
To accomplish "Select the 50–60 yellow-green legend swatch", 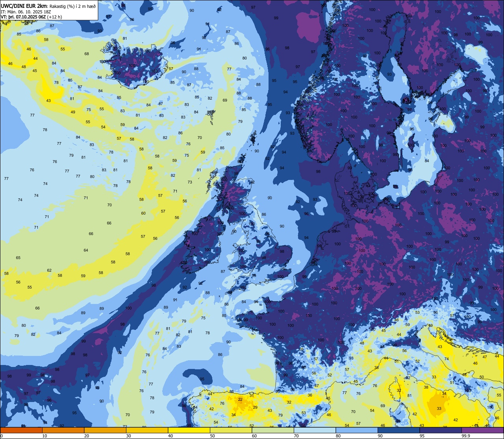I will [x=231, y=430].
